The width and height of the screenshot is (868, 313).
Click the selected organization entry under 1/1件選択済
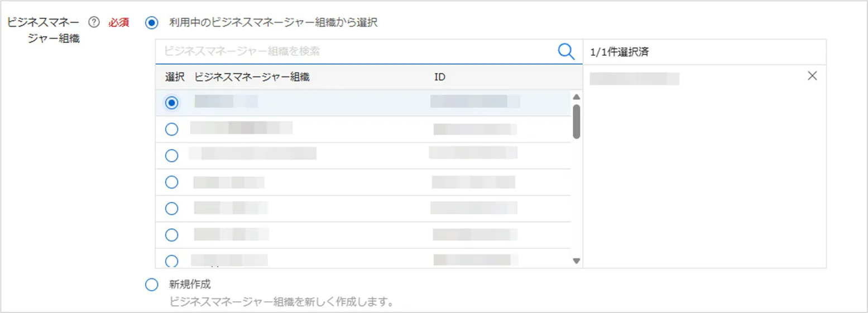pos(634,79)
